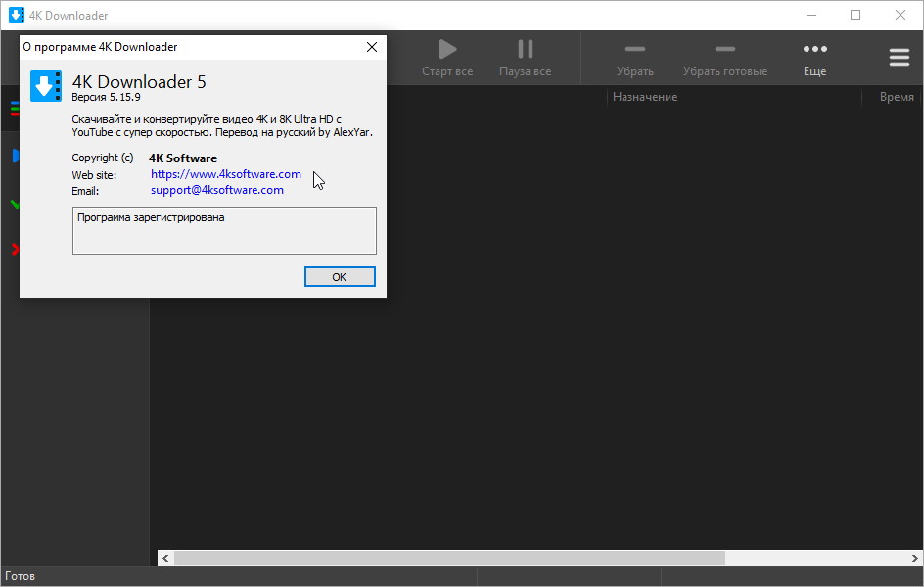Click the horizontal scrollbar thumb
Screen dimensions: 924x587
coord(449,559)
